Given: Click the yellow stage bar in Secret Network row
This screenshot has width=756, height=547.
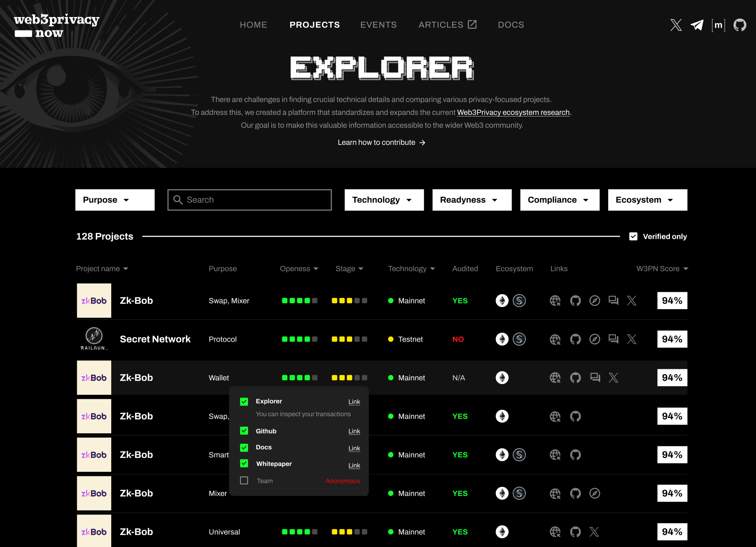Looking at the screenshot, I should pyautogui.click(x=349, y=339).
